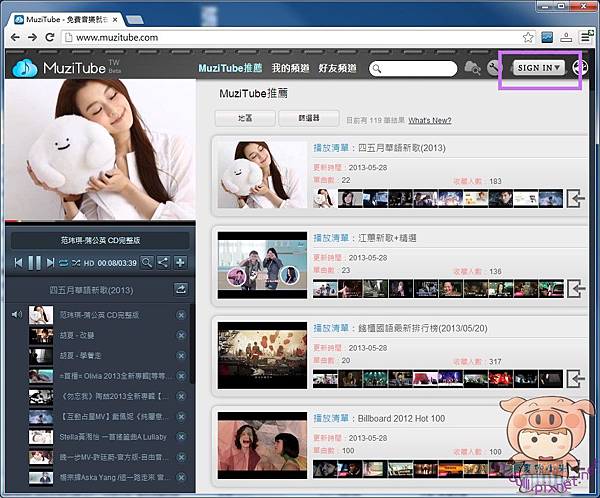600x498 pixels.
Task: Remove 范瑋琪-蒲公英 CD完整版 from the playlist
Action: tap(181, 315)
